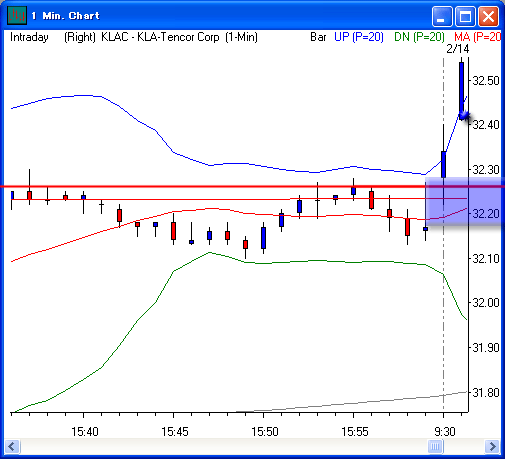Click the (Right) axis label in header
This screenshot has height=459, width=505.
click(80, 37)
